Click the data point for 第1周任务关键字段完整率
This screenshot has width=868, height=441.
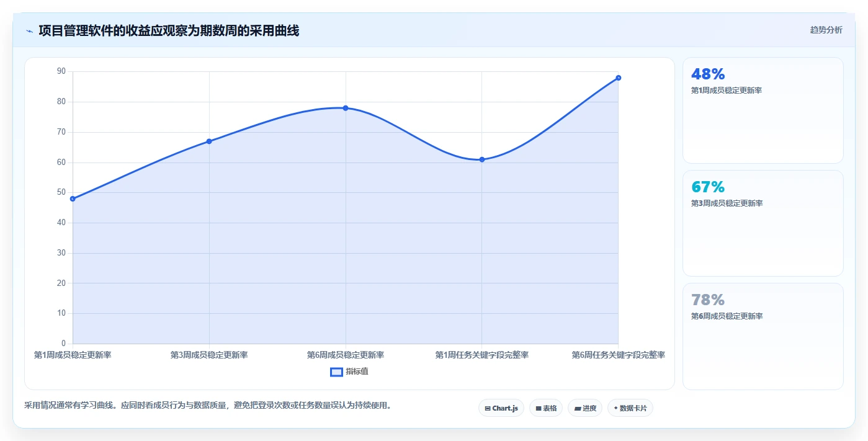pos(482,159)
